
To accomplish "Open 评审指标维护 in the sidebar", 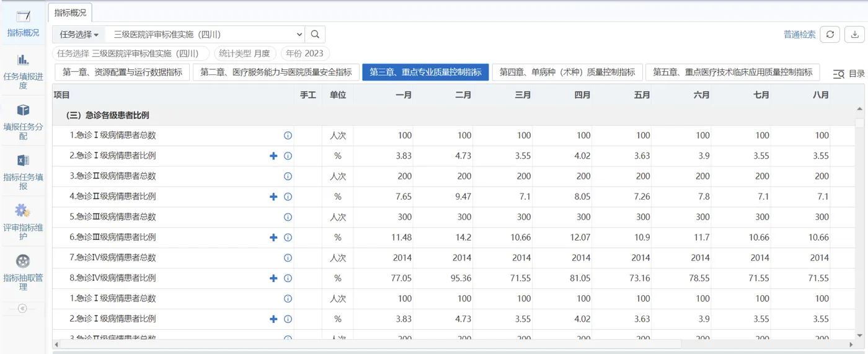I will pyautogui.click(x=23, y=222).
